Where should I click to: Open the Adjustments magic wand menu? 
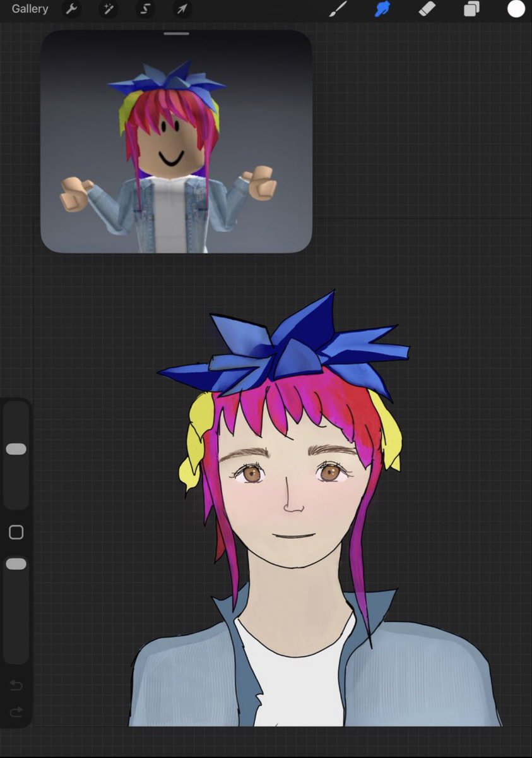[x=107, y=9]
